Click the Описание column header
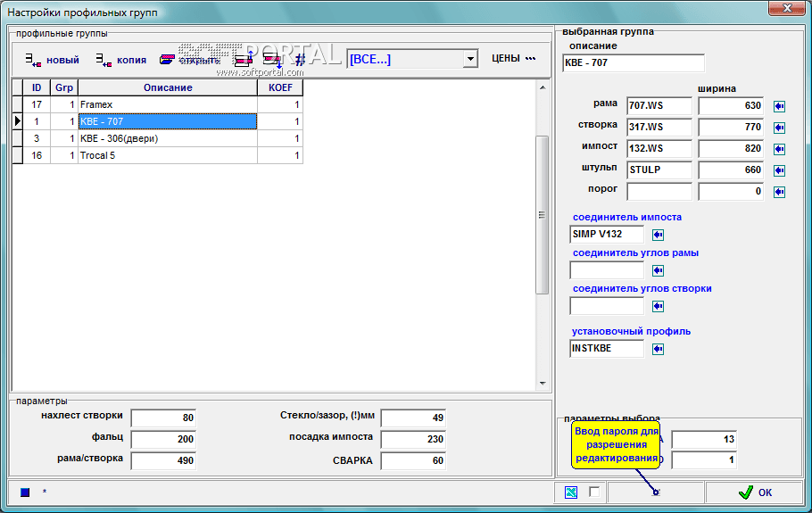The width and height of the screenshot is (812, 513). 168,87
